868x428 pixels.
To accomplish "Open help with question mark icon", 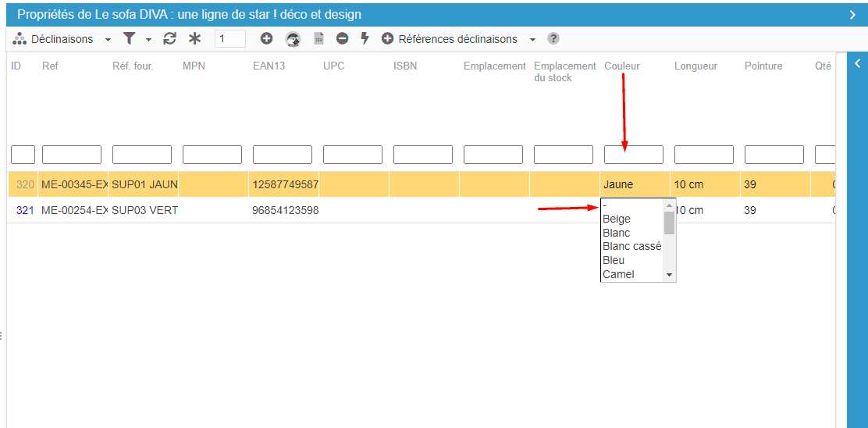I will 553,39.
